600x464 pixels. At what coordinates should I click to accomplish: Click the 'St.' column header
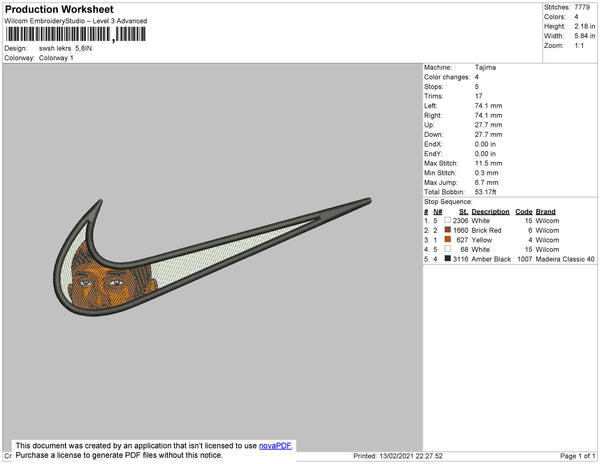(463, 212)
